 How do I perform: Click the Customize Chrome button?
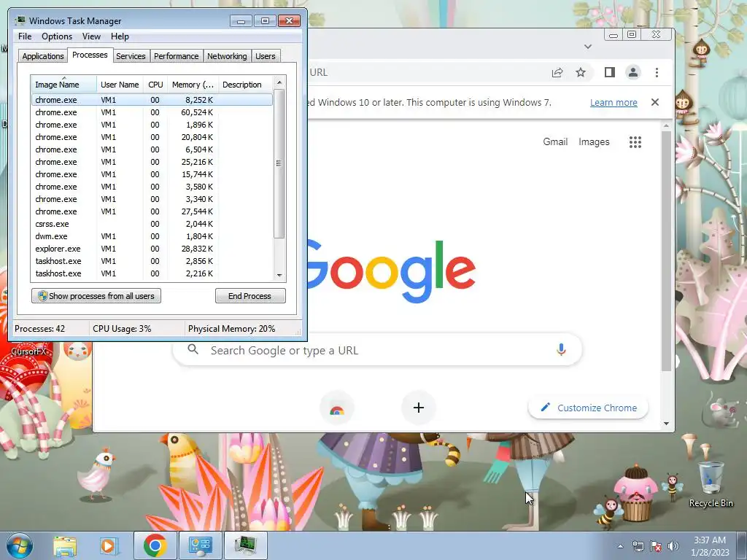pyautogui.click(x=589, y=408)
